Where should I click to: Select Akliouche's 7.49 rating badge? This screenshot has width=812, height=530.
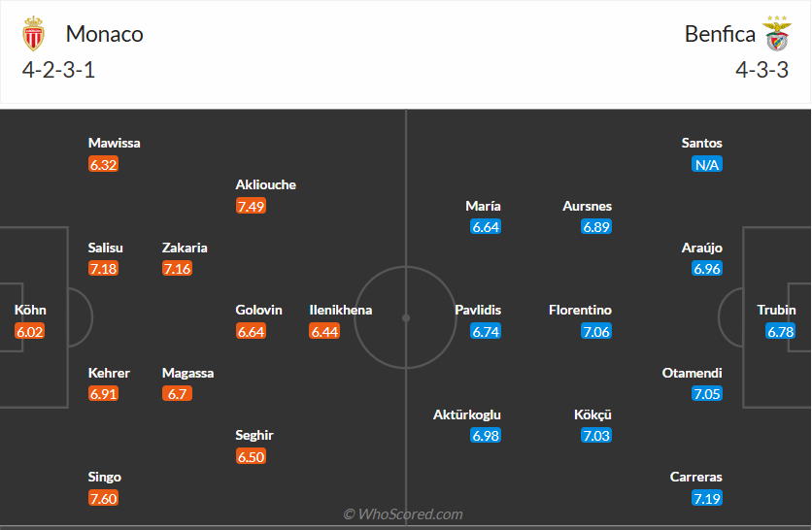click(x=251, y=206)
